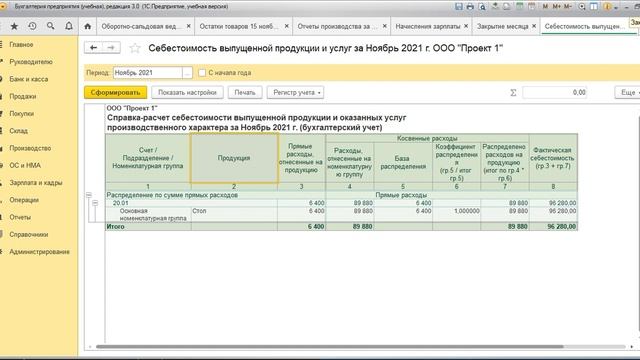Collapse the 20.01 account row group
640x360 pixels.
coord(95,203)
